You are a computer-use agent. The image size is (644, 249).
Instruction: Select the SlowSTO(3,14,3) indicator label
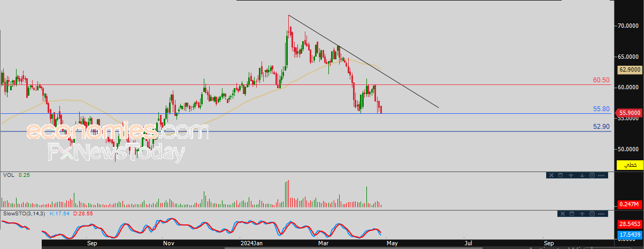click(x=25, y=214)
